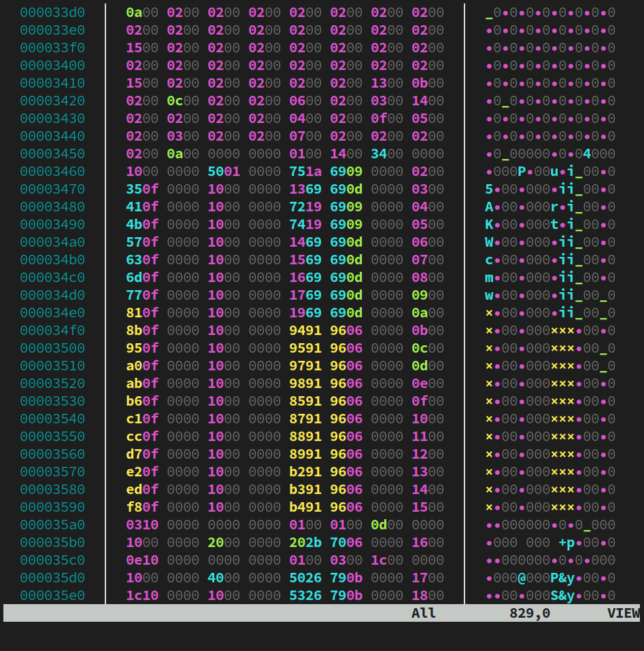
Task: Click hex word 3400 in row 00003450
Action: tap(387, 154)
